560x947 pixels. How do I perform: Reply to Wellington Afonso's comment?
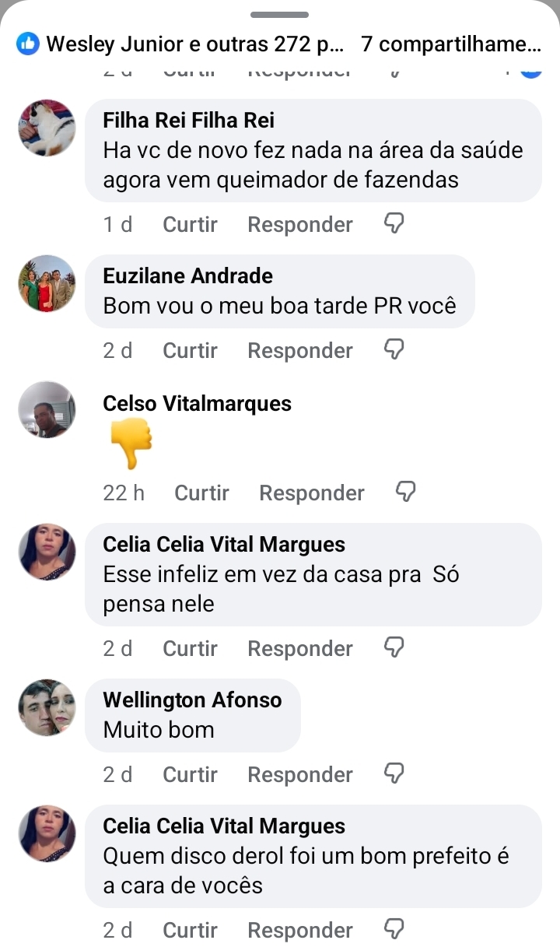(300, 774)
